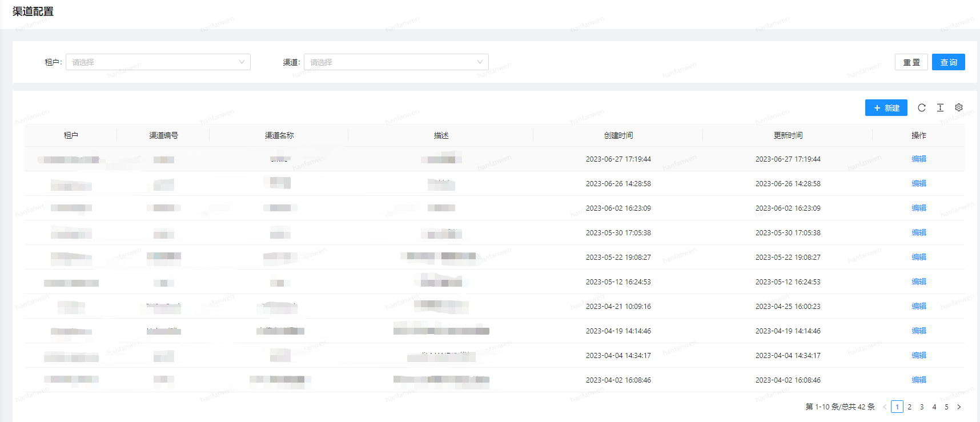Go to pagination page 5
980x422 pixels.
(x=946, y=407)
